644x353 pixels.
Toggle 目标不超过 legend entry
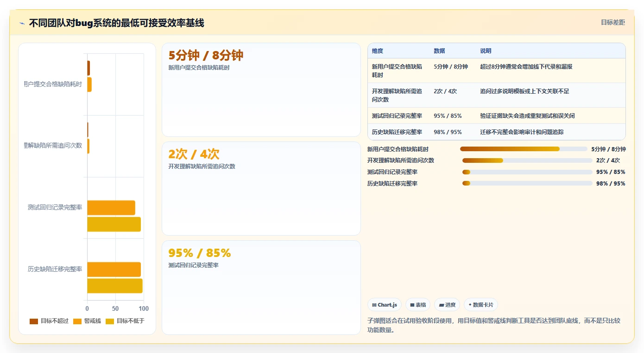49,321
